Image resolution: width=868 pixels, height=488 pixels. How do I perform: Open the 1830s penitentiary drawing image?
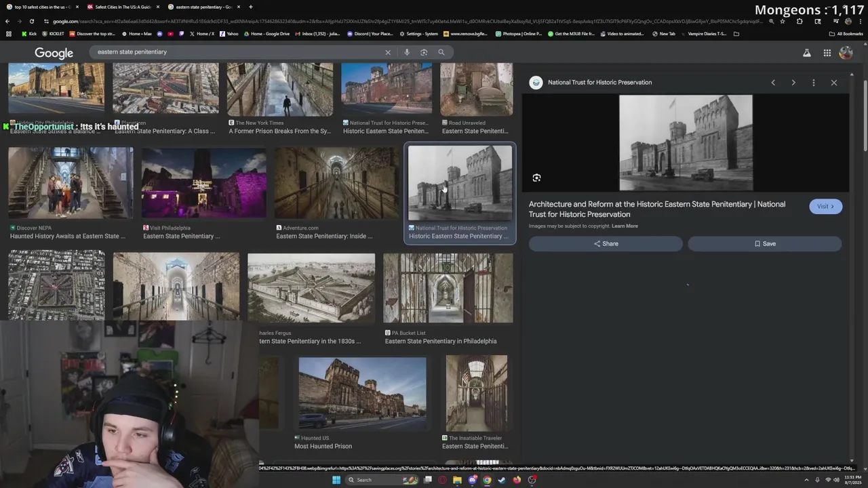(311, 288)
